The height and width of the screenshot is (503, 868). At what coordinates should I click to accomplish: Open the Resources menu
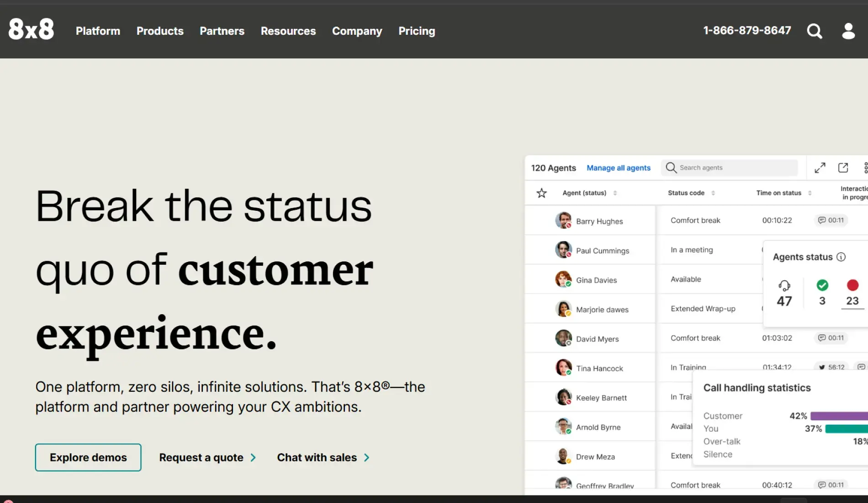click(x=288, y=31)
